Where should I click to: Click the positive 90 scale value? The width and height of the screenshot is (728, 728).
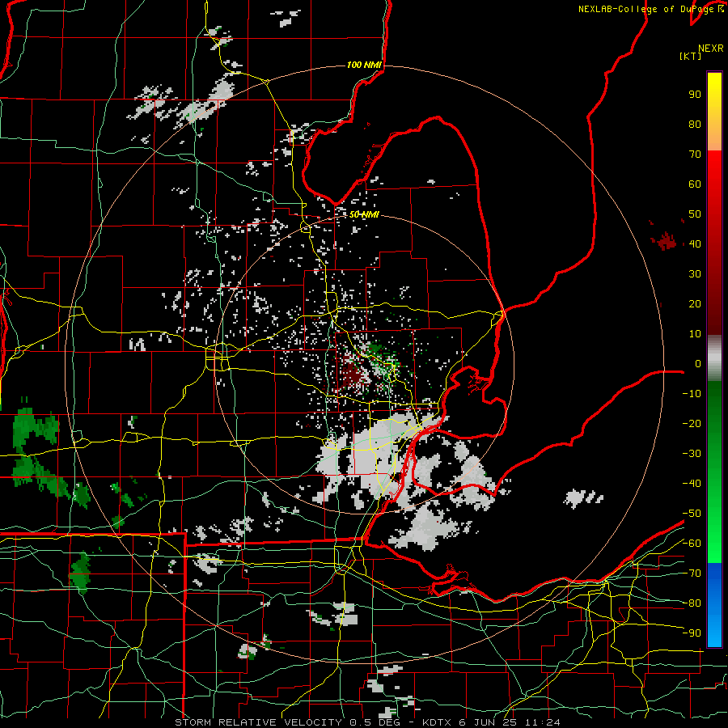695,95
